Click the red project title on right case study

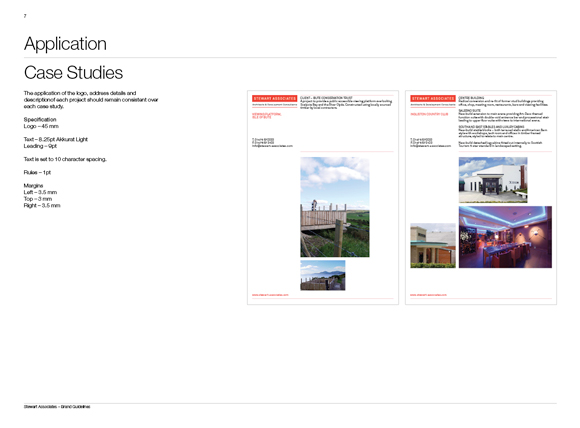point(429,114)
